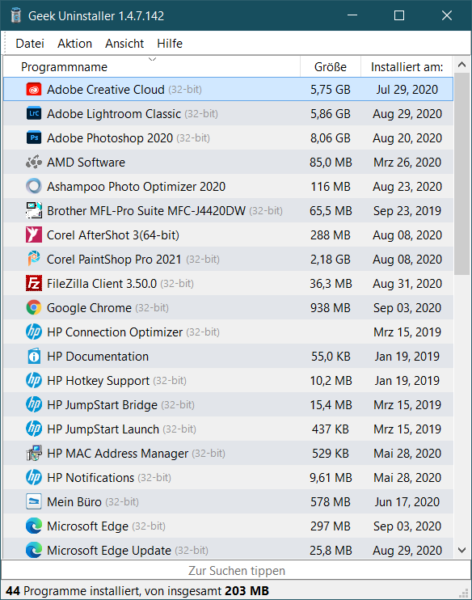Select the Microsoft Edge name text
The image size is (472, 600).
[88, 526]
